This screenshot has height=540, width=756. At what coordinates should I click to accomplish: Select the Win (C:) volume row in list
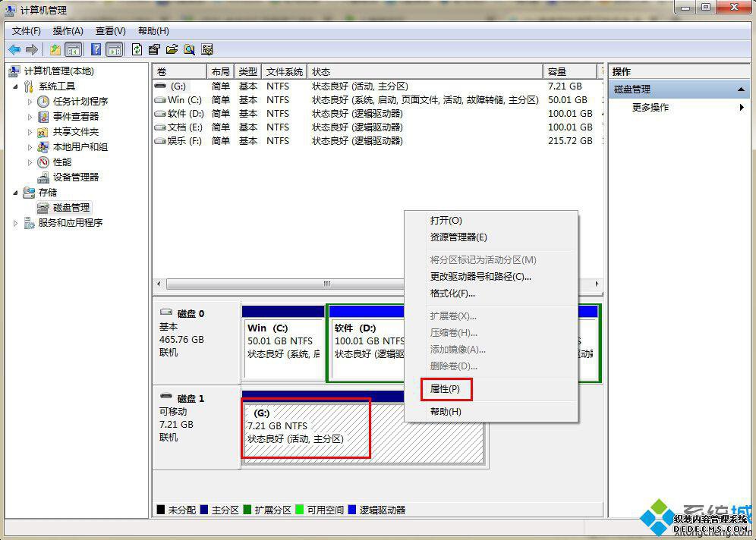tap(377, 99)
